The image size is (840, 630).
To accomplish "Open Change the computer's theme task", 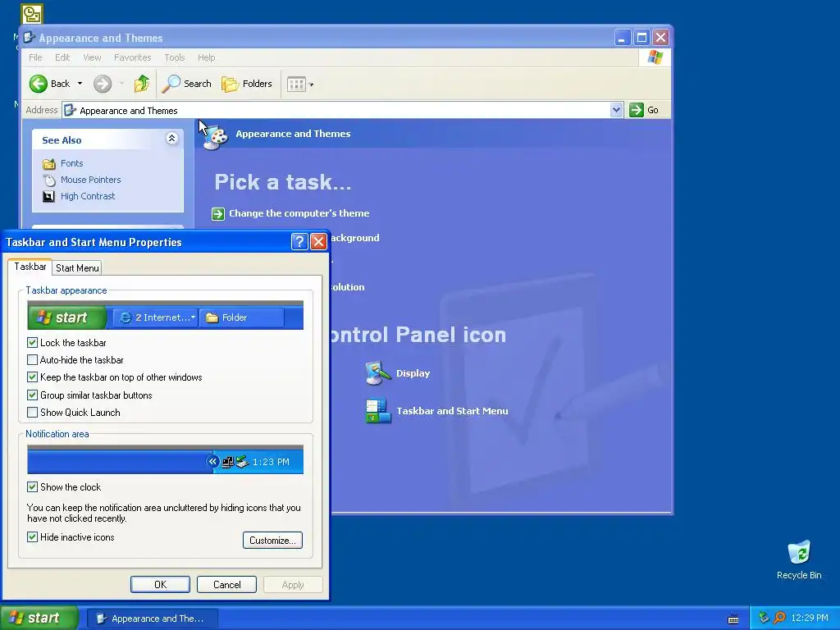I will (x=299, y=213).
